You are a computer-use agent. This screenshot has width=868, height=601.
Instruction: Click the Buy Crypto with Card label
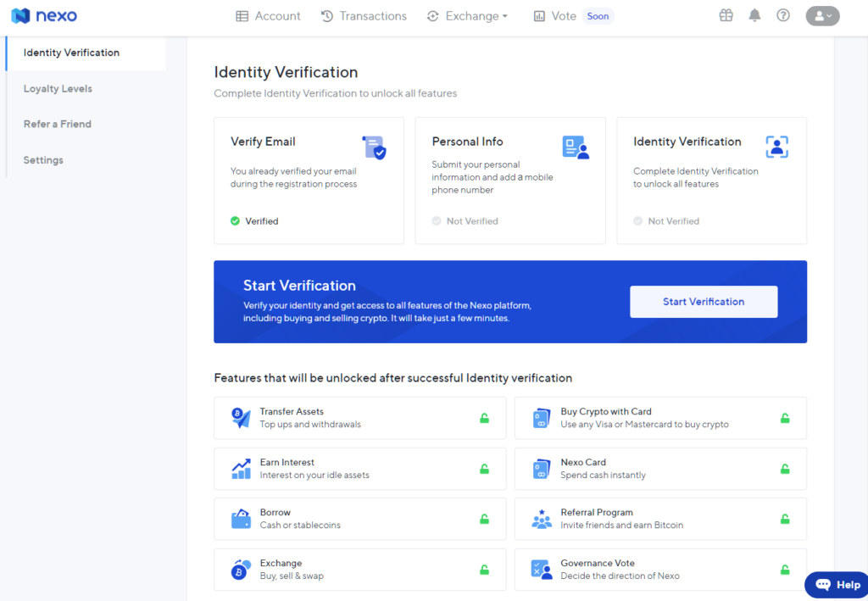(x=606, y=412)
